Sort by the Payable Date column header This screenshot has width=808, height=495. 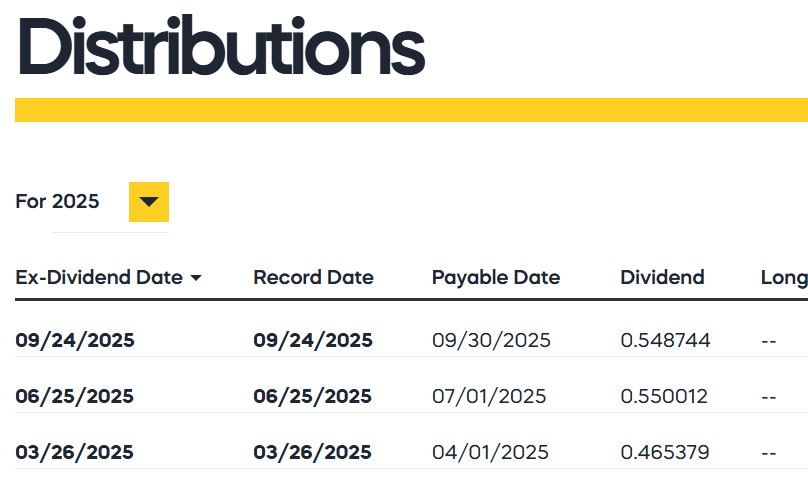click(496, 278)
